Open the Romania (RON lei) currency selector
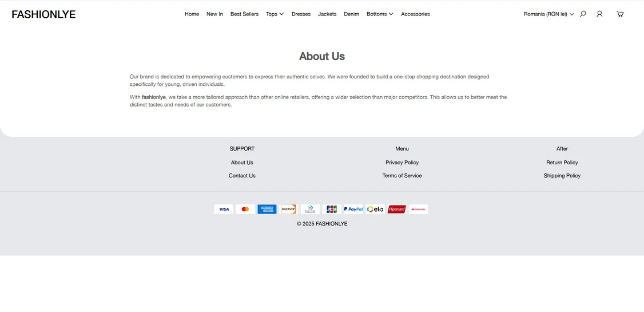 tap(548, 14)
